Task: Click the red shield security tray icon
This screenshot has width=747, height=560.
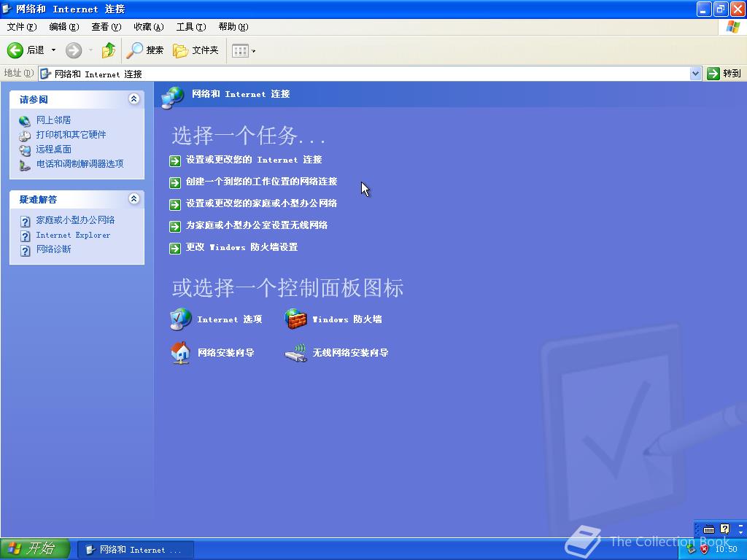Action: coord(704,550)
